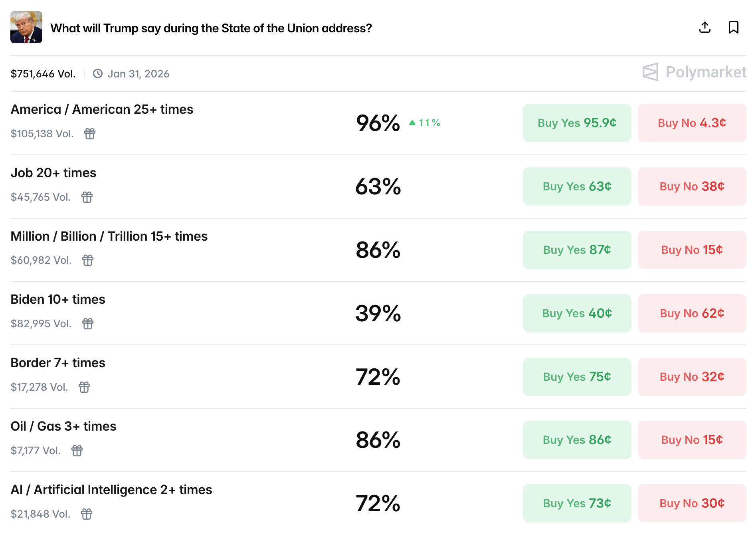Open the Biden 10+ times market row

[58, 299]
